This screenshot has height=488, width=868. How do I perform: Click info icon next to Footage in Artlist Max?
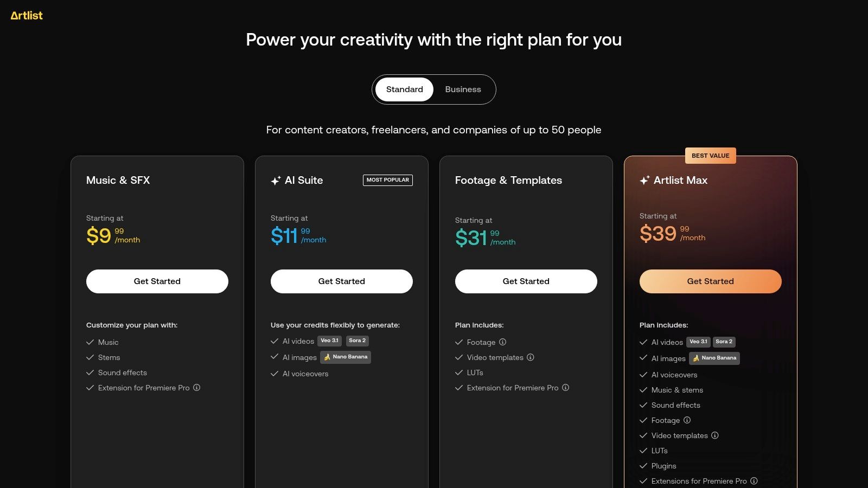click(x=687, y=420)
